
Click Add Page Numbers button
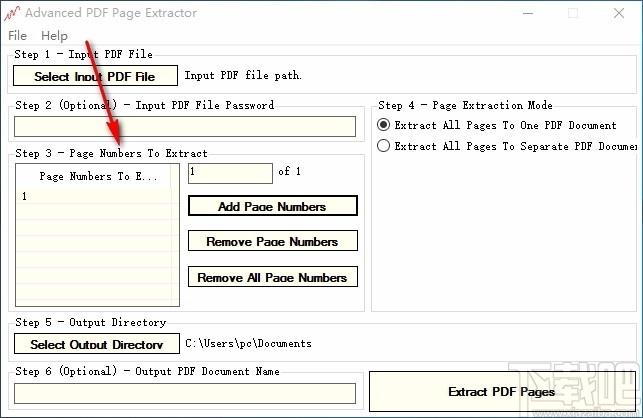(x=273, y=206)
